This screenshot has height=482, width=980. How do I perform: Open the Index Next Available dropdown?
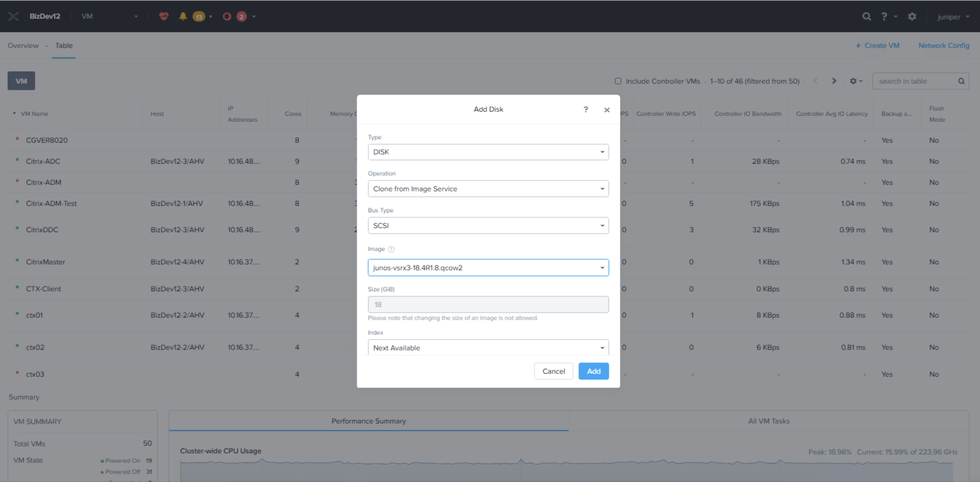[x=488, y=347]
